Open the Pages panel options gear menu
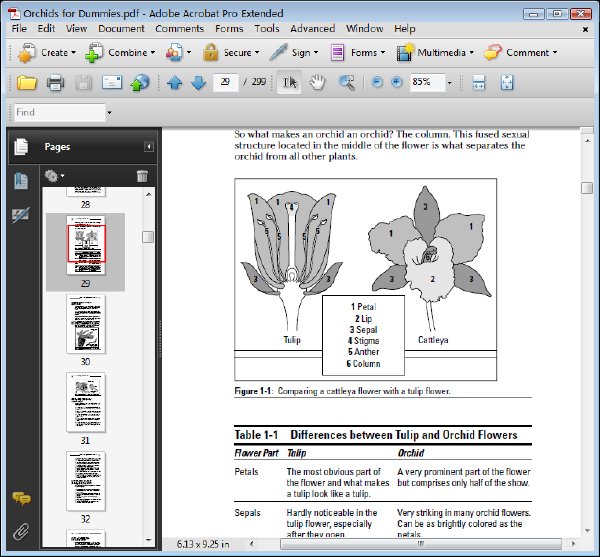 [x=54, y=176]
